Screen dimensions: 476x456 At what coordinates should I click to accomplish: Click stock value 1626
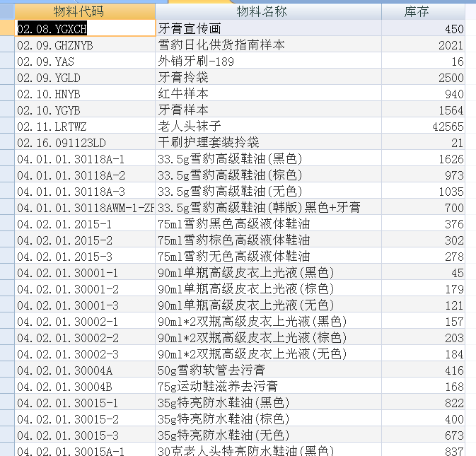pos(423,159)
